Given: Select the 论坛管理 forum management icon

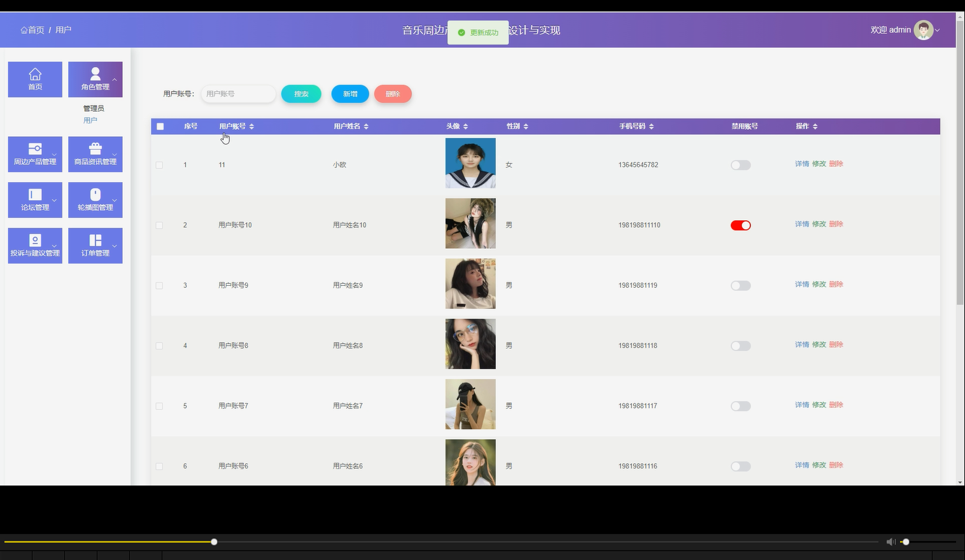Looking at the screenshot, I should [x=35, y=200].
